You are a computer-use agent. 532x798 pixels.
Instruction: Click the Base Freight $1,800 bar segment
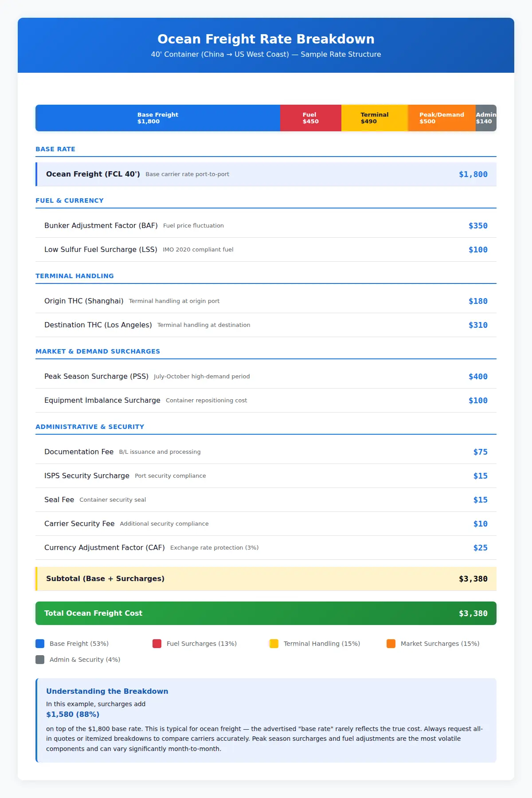(158, 118)
